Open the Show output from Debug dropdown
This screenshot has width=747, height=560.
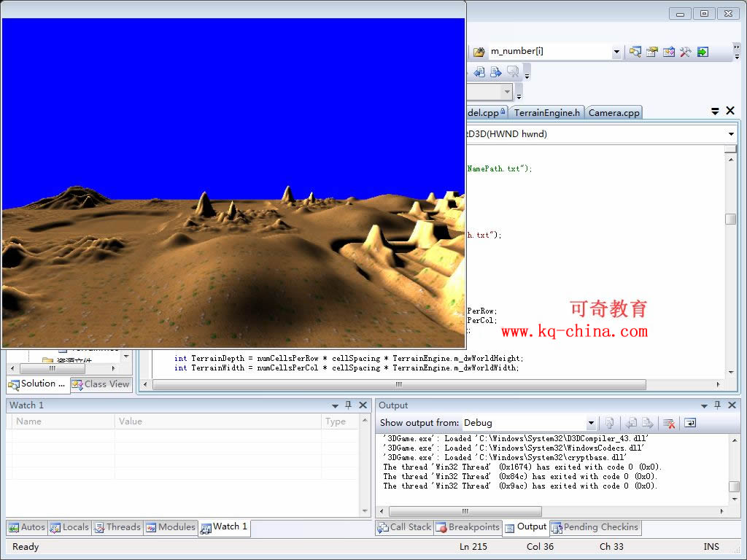[x=591, y=423]
